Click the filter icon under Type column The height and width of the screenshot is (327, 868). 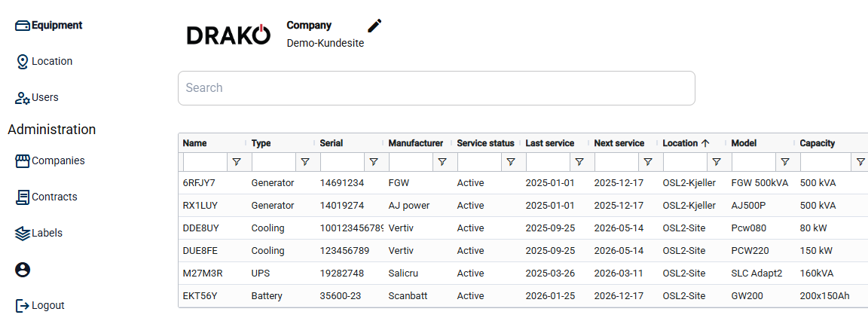point(304,162)
